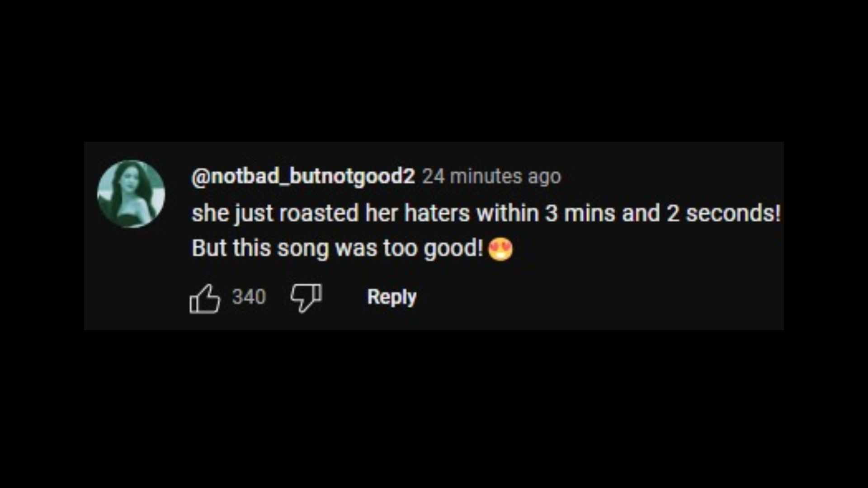Click the word "song" in comment
868x488 pixels.
tap(302, 249)
